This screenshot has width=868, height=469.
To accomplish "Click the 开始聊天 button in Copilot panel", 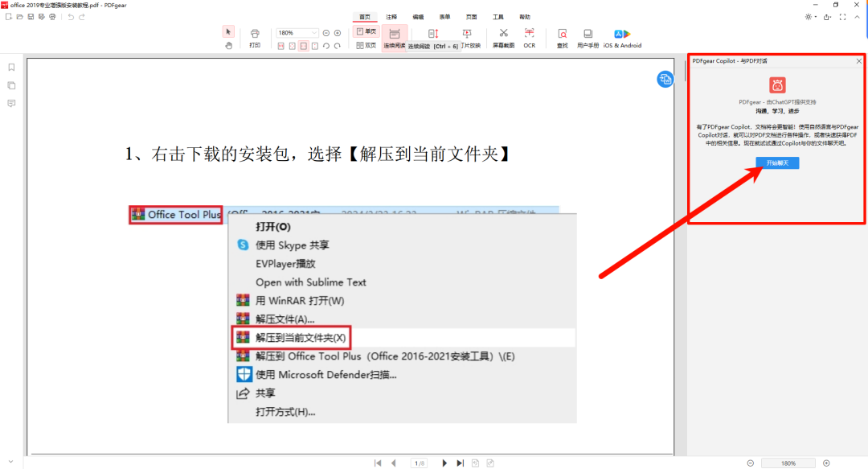I will (776, 163).
